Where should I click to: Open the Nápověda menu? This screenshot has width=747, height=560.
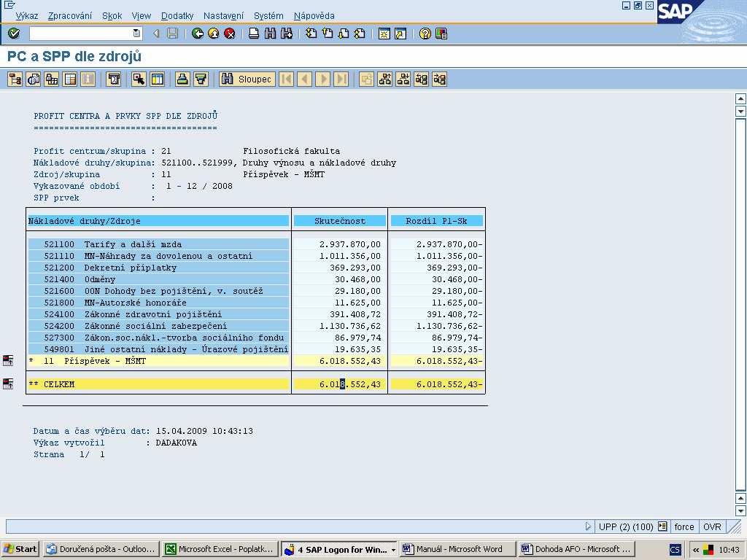(314, 16)
